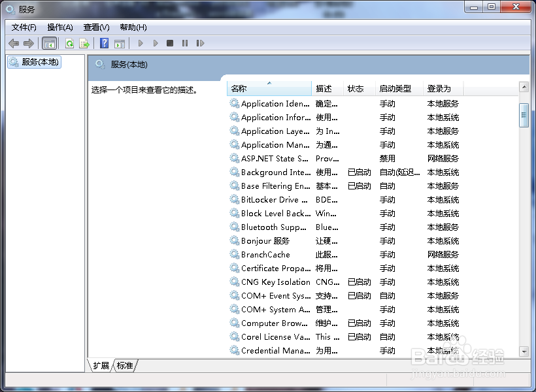The width and height of the screenshot is (536, 392).
Task: Click the show/hide action pane icon
Action: click(x=120, y=43)
